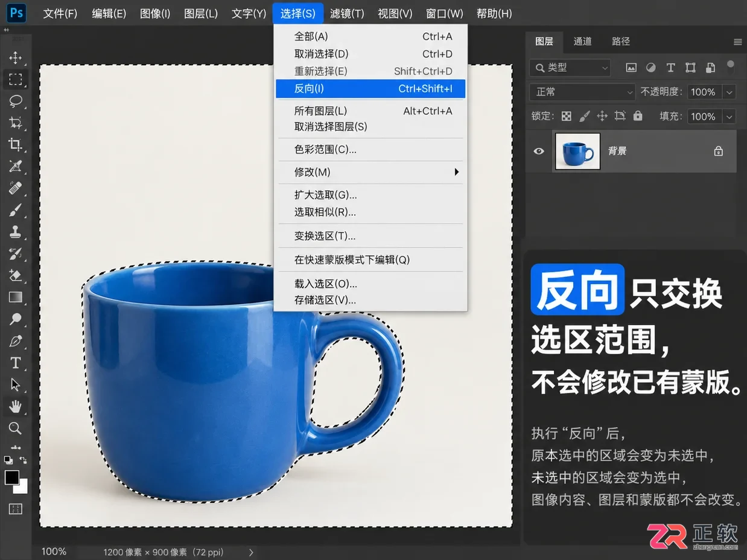Select the Hand tool
This screenshot has height=560, width=747.
[16, 406]
